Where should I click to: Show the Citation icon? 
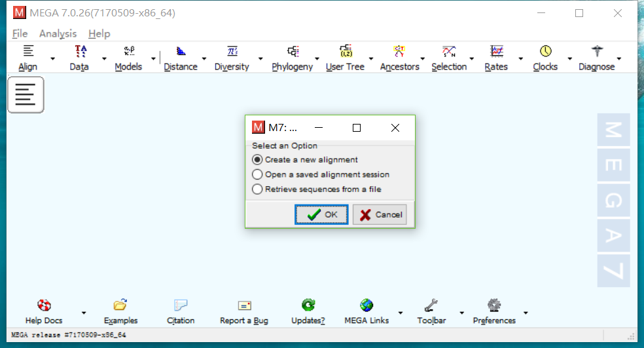point(181,305)
